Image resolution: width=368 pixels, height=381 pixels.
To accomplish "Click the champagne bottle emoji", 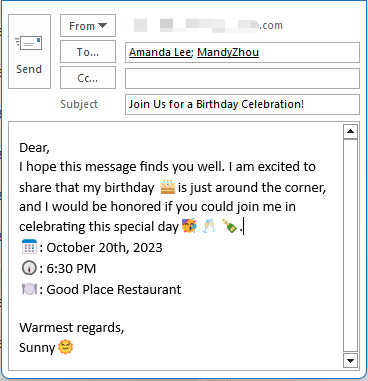I will pos(229,226).
